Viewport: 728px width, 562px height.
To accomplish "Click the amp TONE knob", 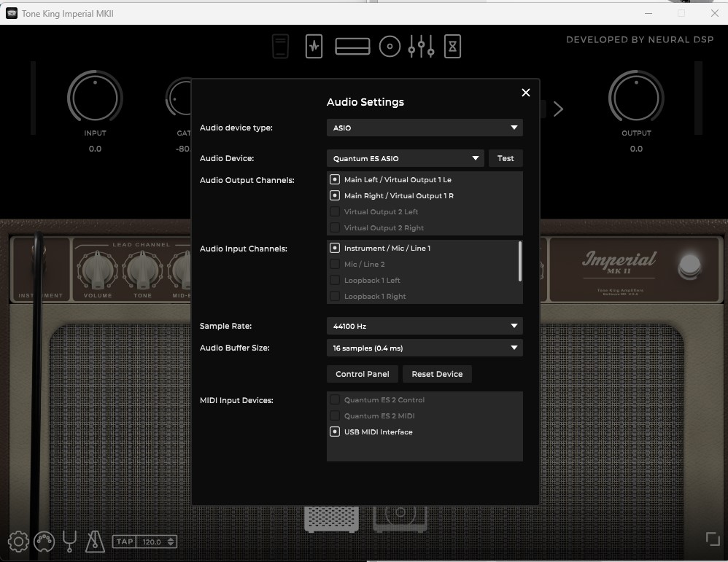I will (x=142, y=271).
